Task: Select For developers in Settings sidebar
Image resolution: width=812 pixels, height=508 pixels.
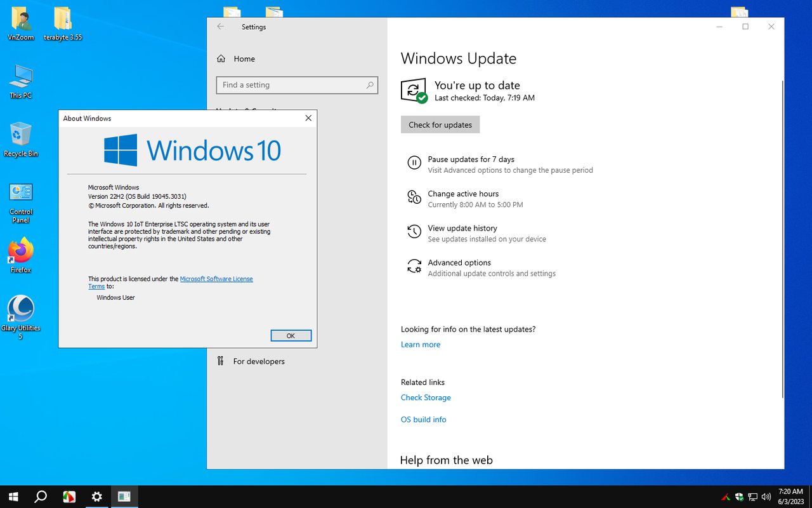Action: (297, 361)
